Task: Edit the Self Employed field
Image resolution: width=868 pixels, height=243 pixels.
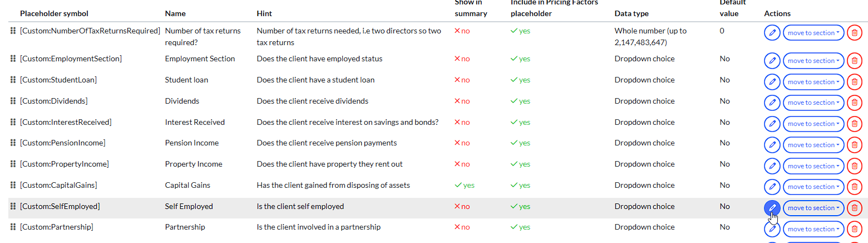Action: [x=772, y=208]
